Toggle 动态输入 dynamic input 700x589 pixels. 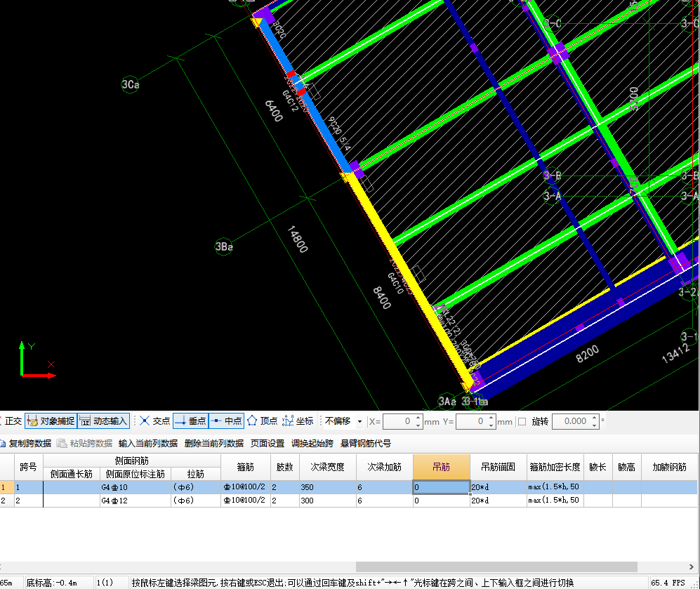coord(104,421)
